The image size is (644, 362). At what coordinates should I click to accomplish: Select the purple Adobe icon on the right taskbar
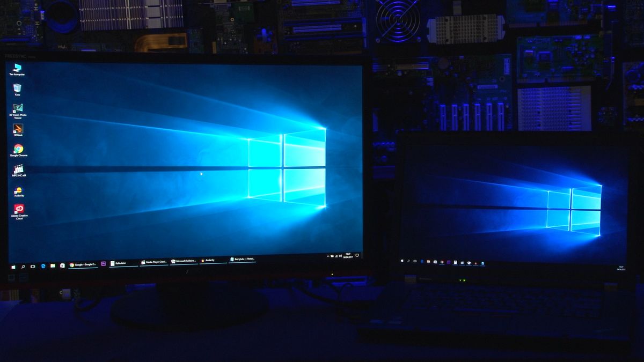point(449,262)
